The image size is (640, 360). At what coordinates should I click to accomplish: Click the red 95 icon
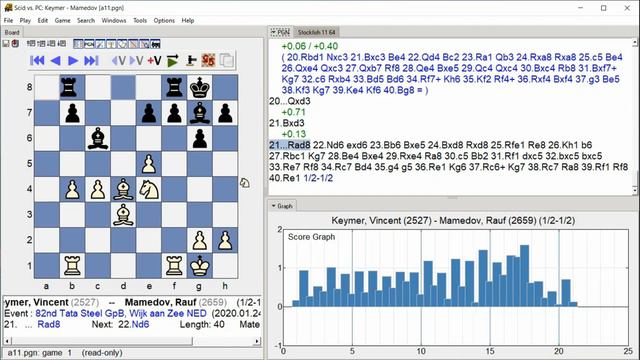pyautogui.click(x=208, y=60)
